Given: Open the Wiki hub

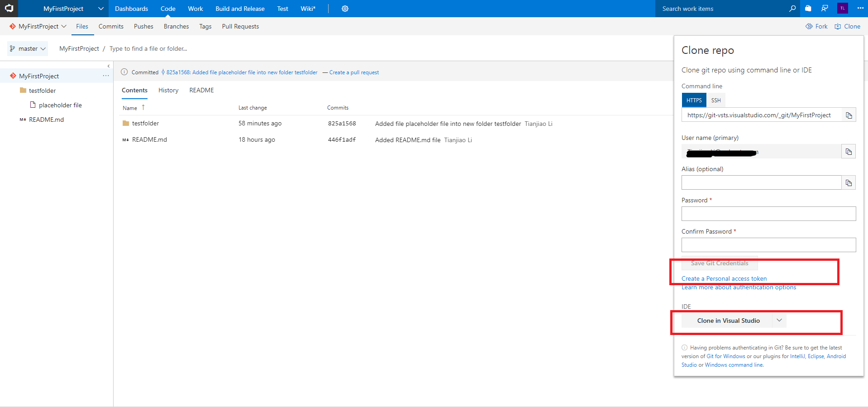Looking at the screenshot, I should tap(308, 9).
